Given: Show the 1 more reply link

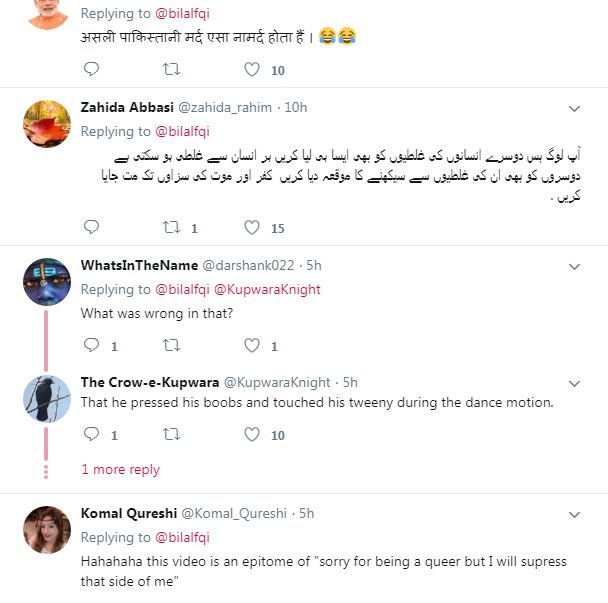Looking at the screenshot, I should pyautogui.click(x=120, y=469).
